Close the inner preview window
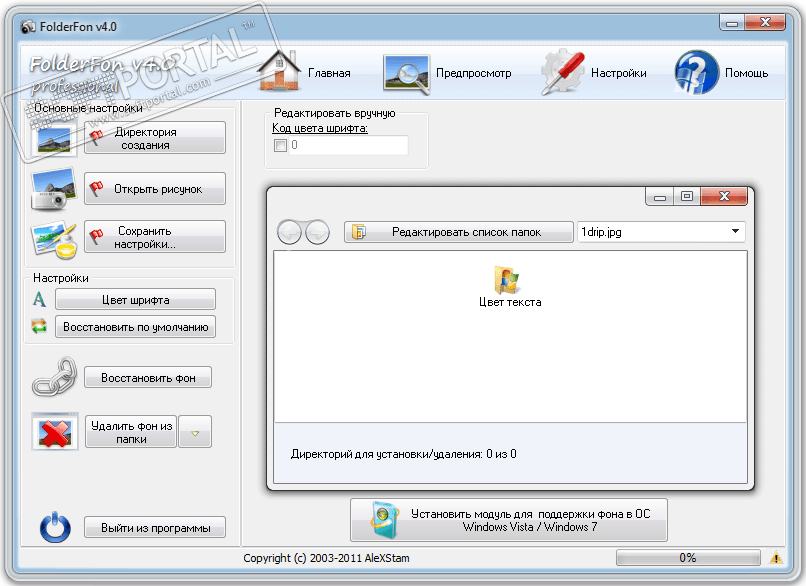The height and width of the screenshot is (586, 806). [x=724, y=196]
